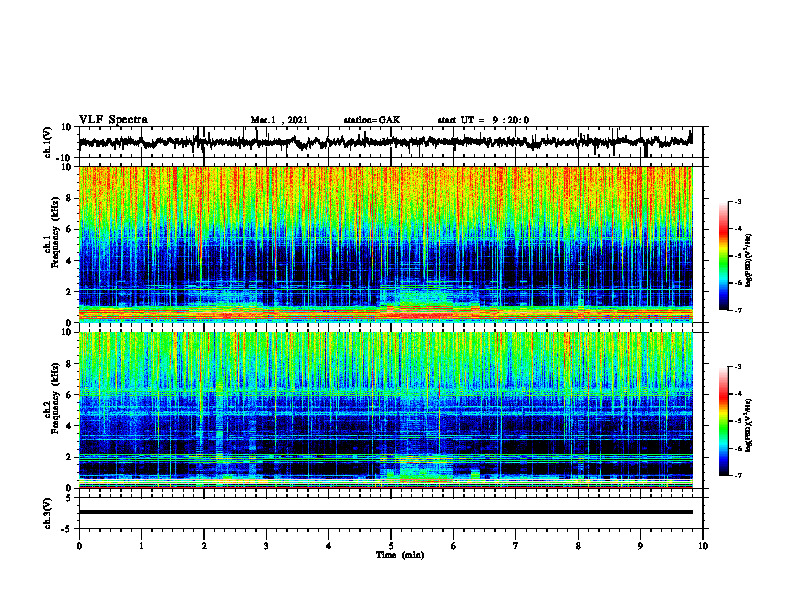
Task: Click the ch.1 spectrogram color scale bar
Action: coord(723,256)
